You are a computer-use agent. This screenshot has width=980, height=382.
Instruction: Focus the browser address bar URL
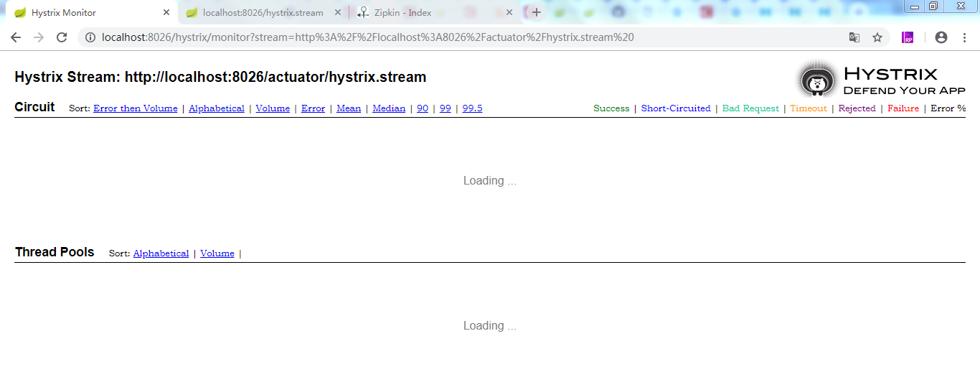click(x=368, y=37)
